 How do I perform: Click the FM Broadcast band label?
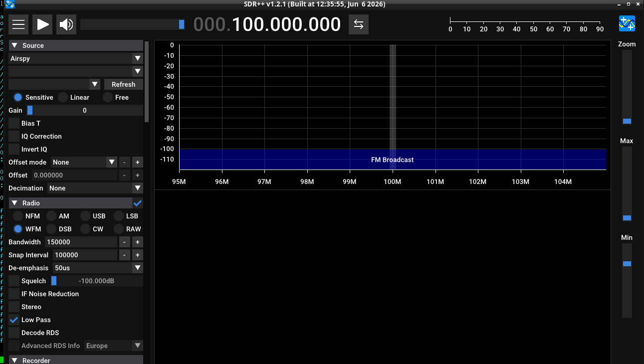tap(392, 160)
